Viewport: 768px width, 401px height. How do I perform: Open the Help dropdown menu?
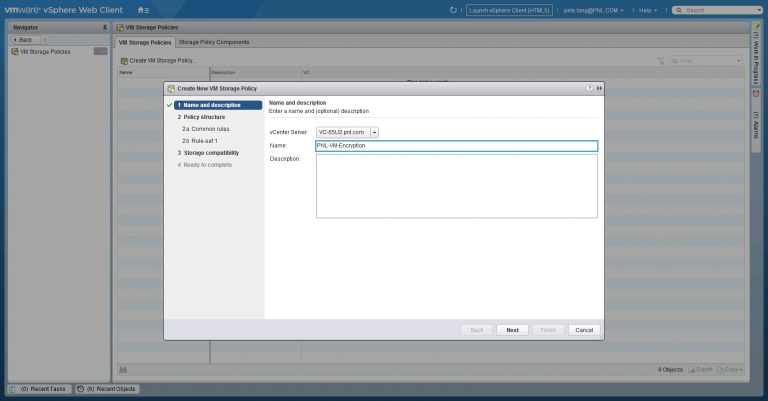pyautogui.click(x=648, y=10)
